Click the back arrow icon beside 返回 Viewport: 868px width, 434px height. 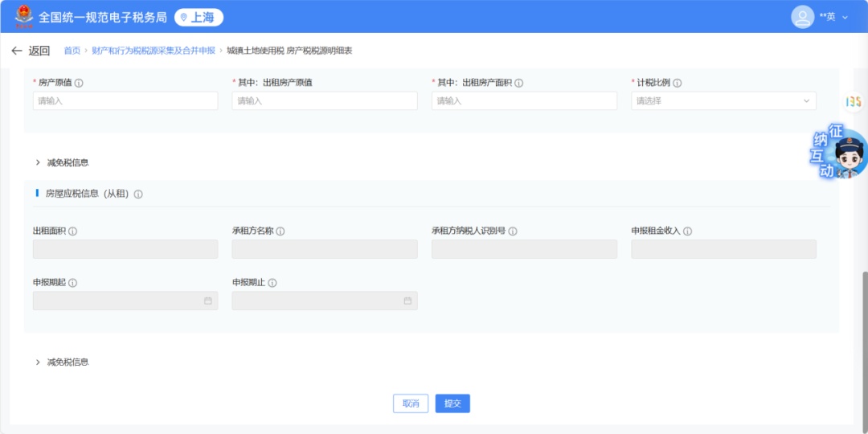point(17,51)
